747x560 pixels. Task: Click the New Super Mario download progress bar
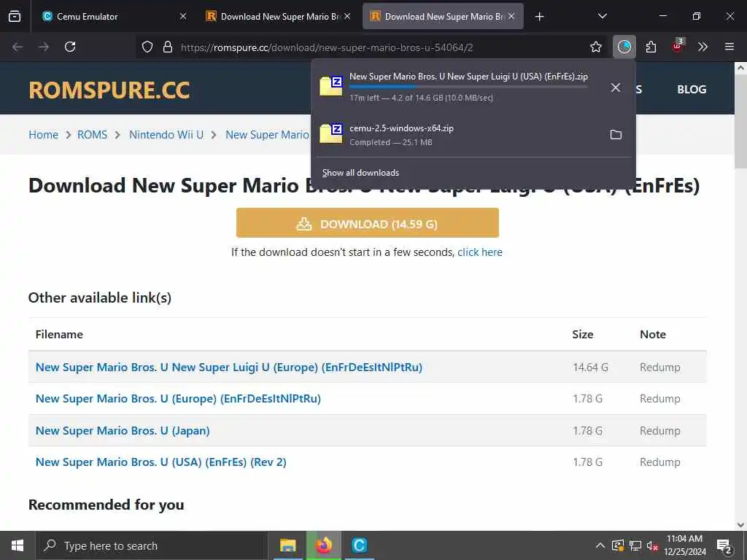[468, 87]
